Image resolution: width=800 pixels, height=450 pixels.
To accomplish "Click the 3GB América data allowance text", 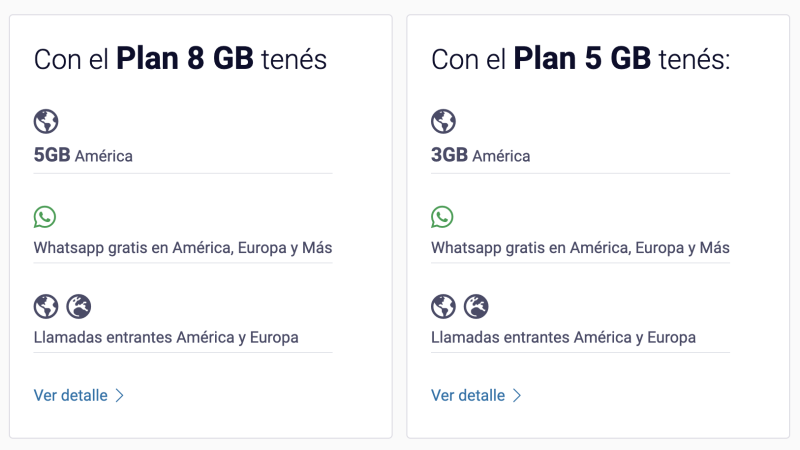I will click(481, 155).
